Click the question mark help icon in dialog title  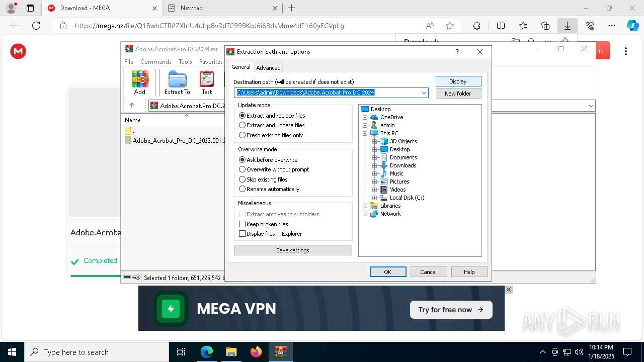457,52
